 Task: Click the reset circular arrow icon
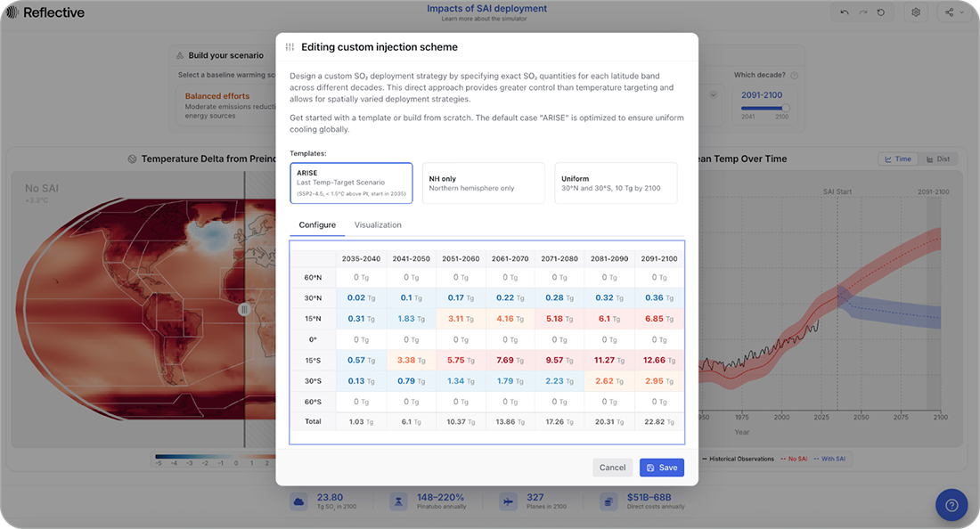point(881,12)
